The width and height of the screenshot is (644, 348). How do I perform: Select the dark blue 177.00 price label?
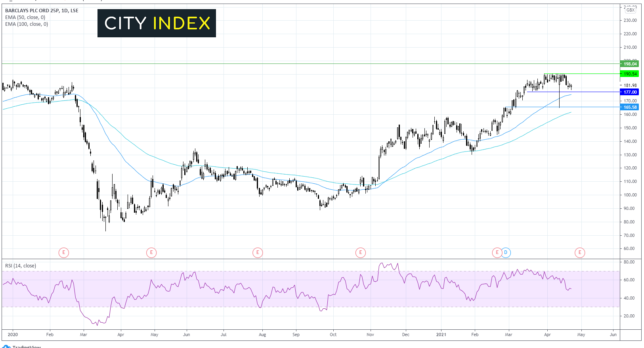[630, 92]
